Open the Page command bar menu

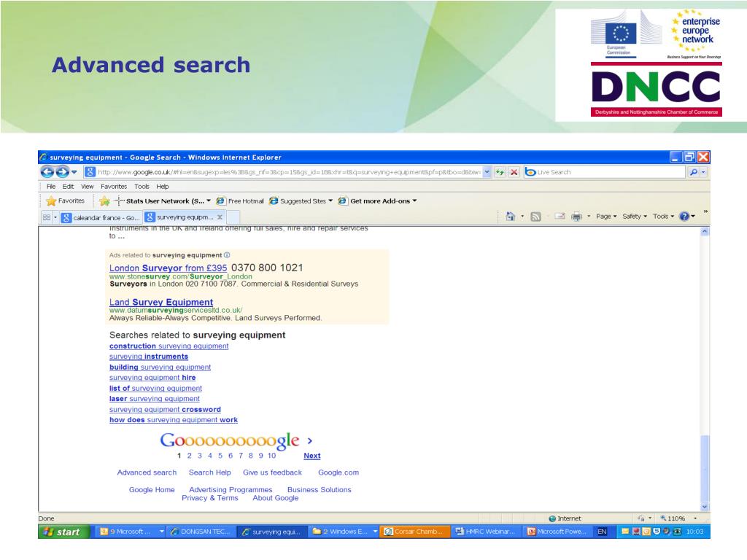point(606,216)
